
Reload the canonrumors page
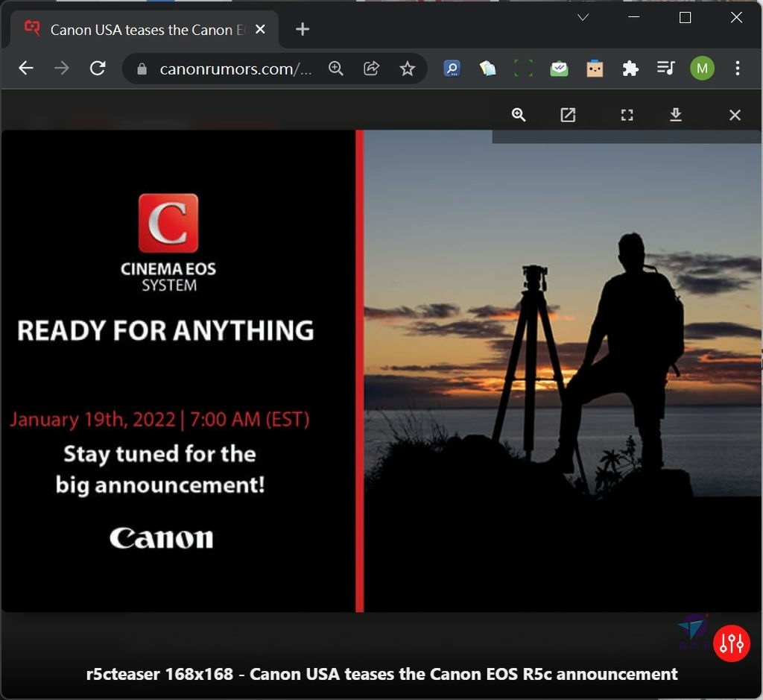98,68
